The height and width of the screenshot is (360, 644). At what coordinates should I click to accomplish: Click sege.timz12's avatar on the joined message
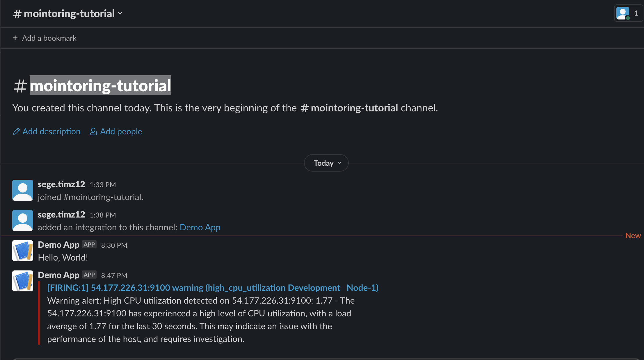point(23,190)
